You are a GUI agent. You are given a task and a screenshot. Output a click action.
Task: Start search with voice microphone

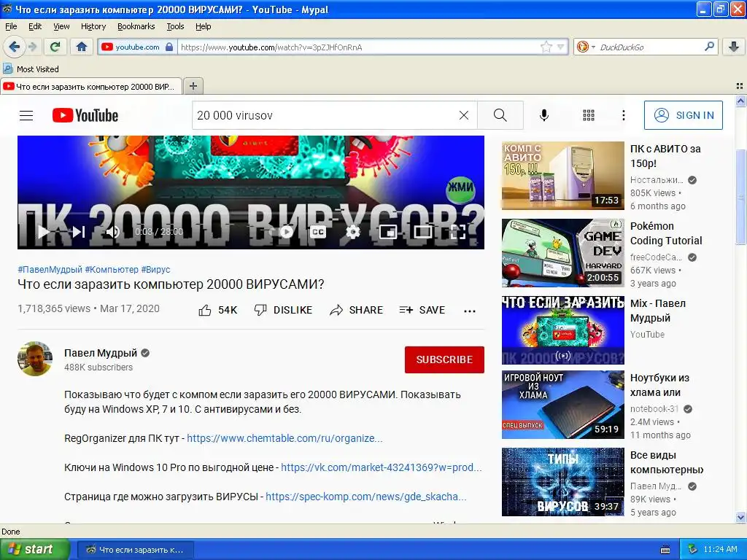click(x=543, y=115)
